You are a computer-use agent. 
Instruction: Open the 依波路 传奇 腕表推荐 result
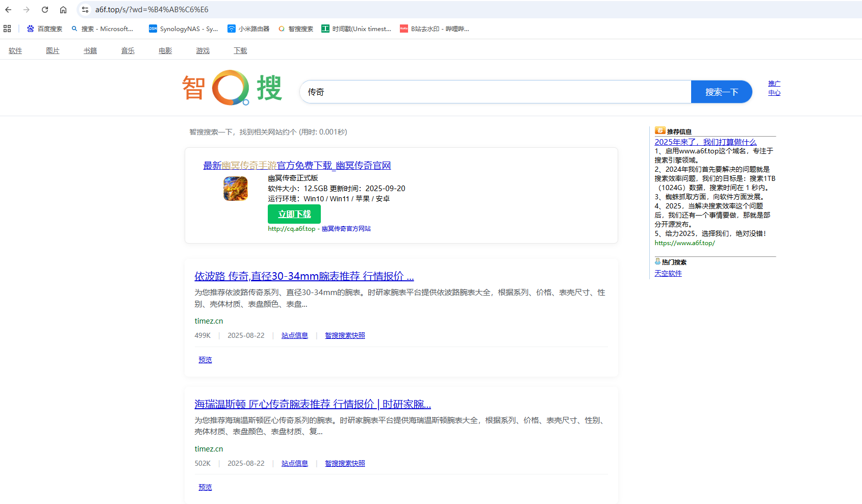pyautogui.click(x=304, y=276)
